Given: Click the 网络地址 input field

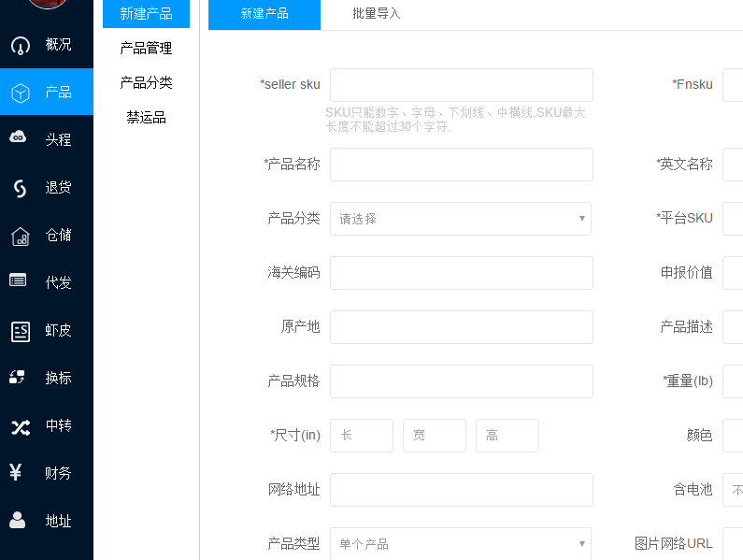Looking at the screenshot, I should click(x=462, y=490).
